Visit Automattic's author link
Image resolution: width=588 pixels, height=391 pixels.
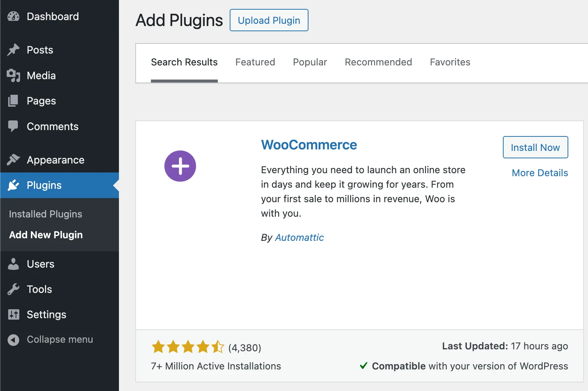[299, 237]
